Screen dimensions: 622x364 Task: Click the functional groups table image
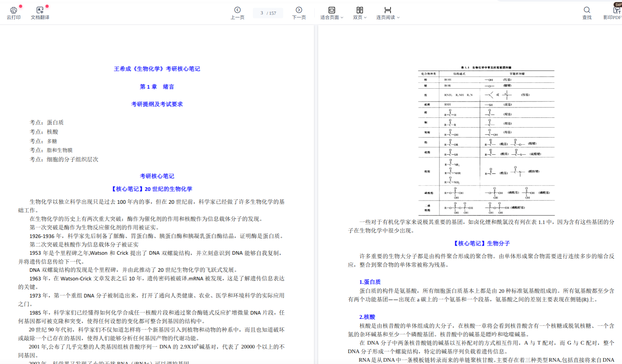486,141
